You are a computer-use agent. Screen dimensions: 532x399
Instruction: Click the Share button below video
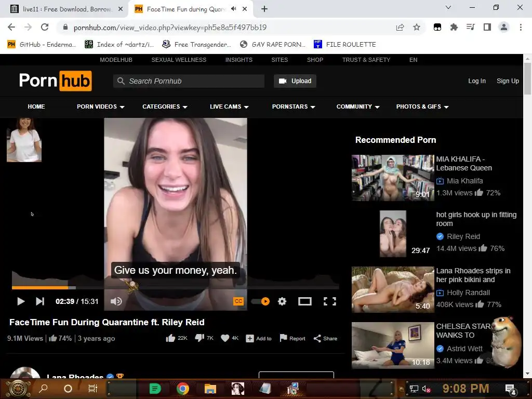[325, 339]
